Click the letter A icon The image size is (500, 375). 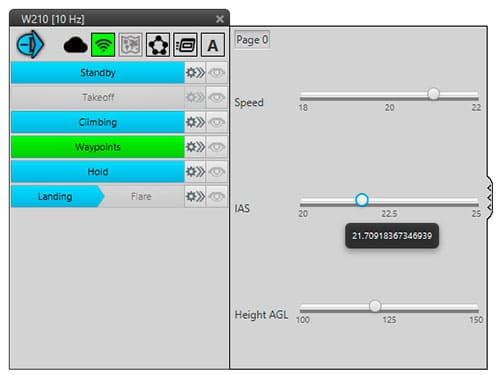213,45
